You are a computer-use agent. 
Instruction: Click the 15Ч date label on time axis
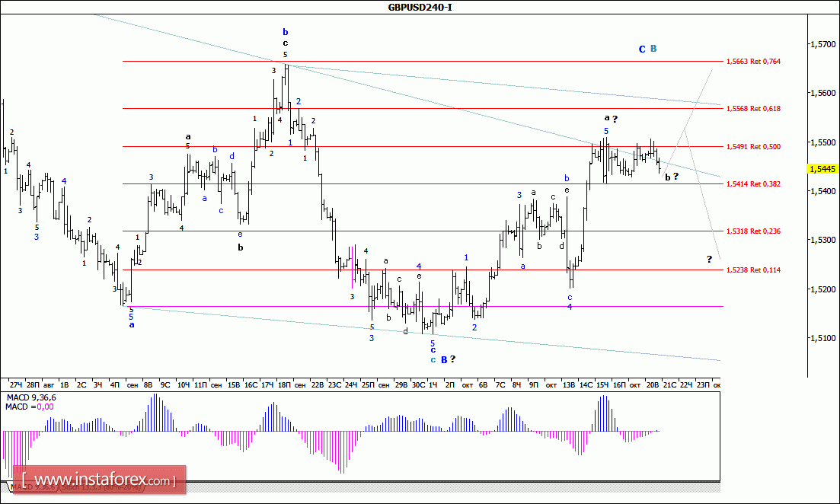(602, 385)
